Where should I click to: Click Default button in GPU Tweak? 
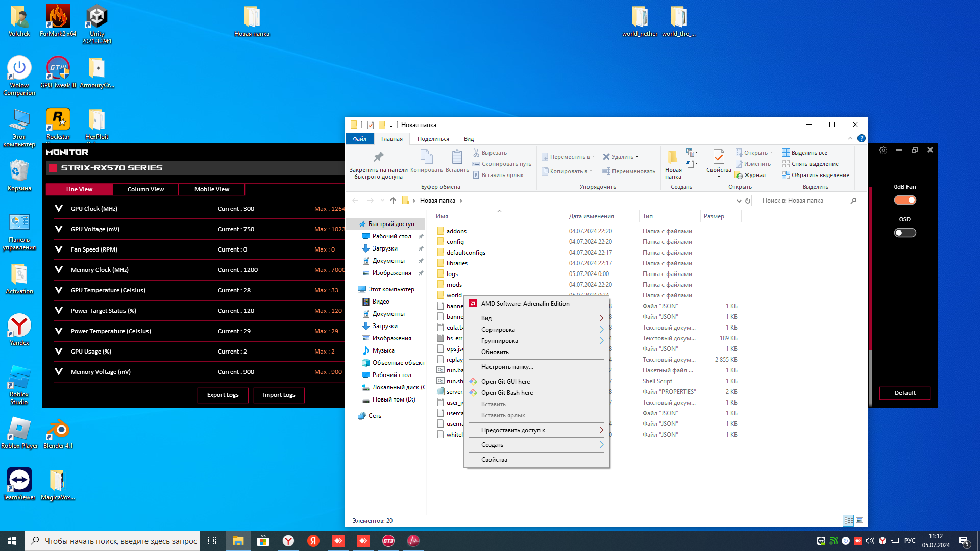click(905, 393)
